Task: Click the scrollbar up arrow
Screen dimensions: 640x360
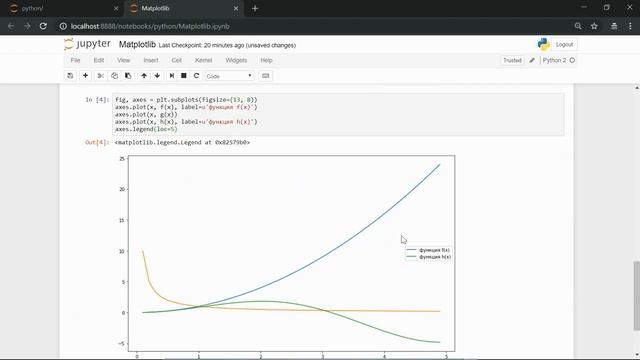Action: tap(637, 88)
